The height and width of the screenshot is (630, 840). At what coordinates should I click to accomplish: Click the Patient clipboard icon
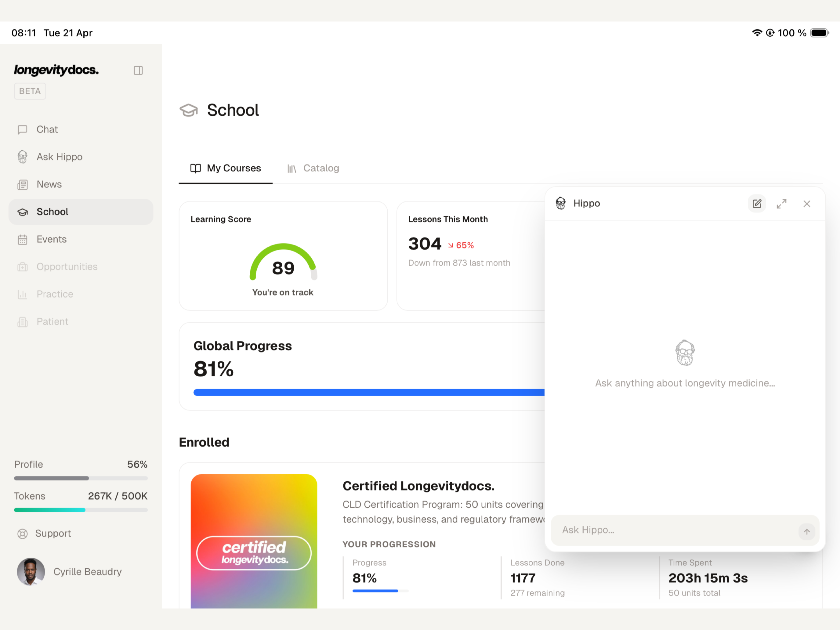pyautogui.click(x=22, y=322)
